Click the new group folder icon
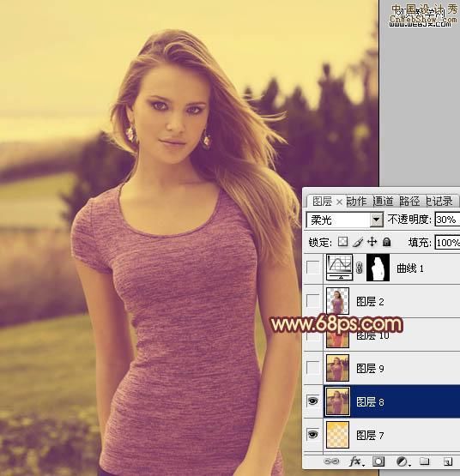Screen dimensions: 460x476 tap(425, 461)
